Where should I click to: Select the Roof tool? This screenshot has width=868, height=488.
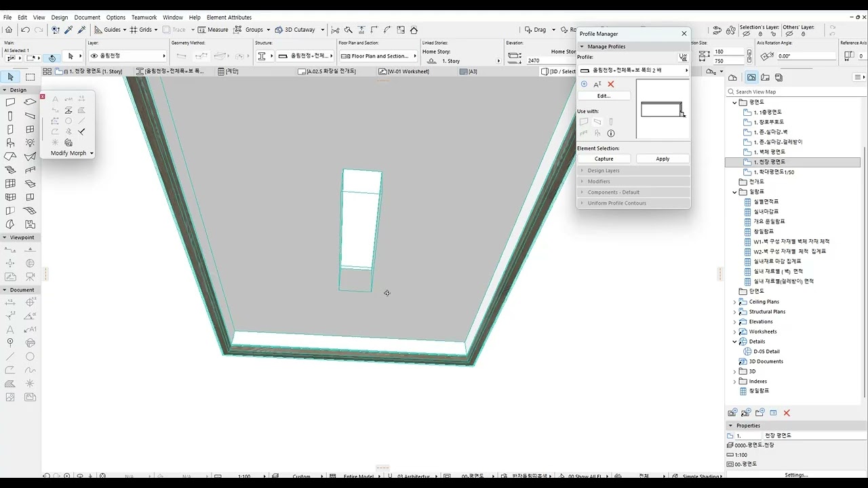click(10, 157)
